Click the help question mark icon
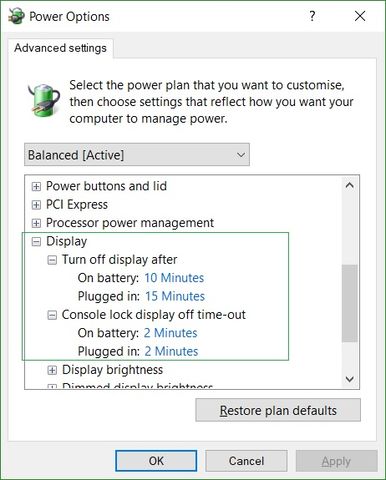The width and height of the screenshot is (386, 480). (x=312, y=16)
